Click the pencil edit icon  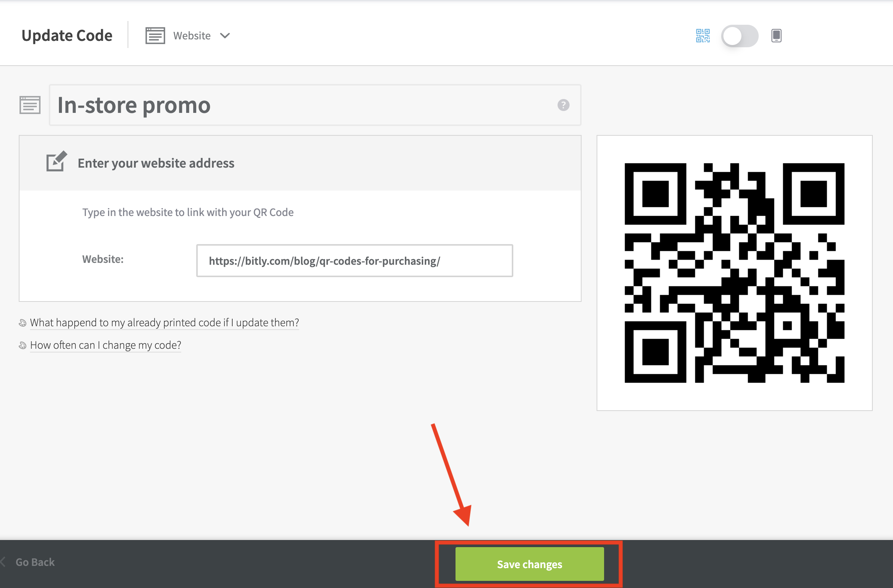click(56, 162)
